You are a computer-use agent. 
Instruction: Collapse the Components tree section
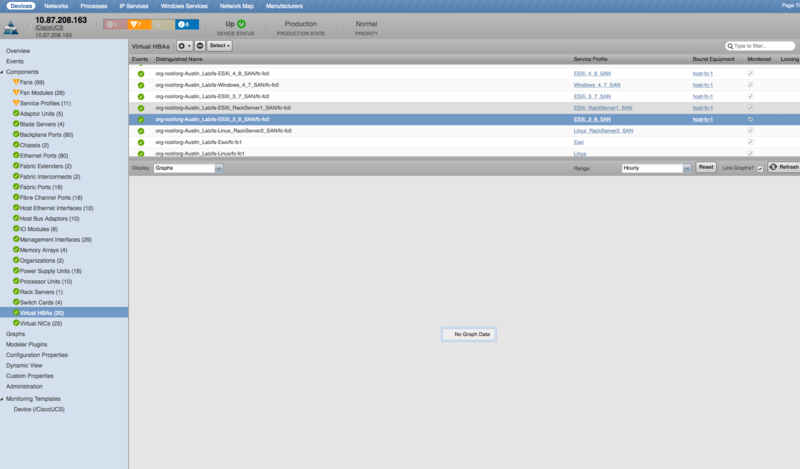pyautogui.click(x=2, y=72)
